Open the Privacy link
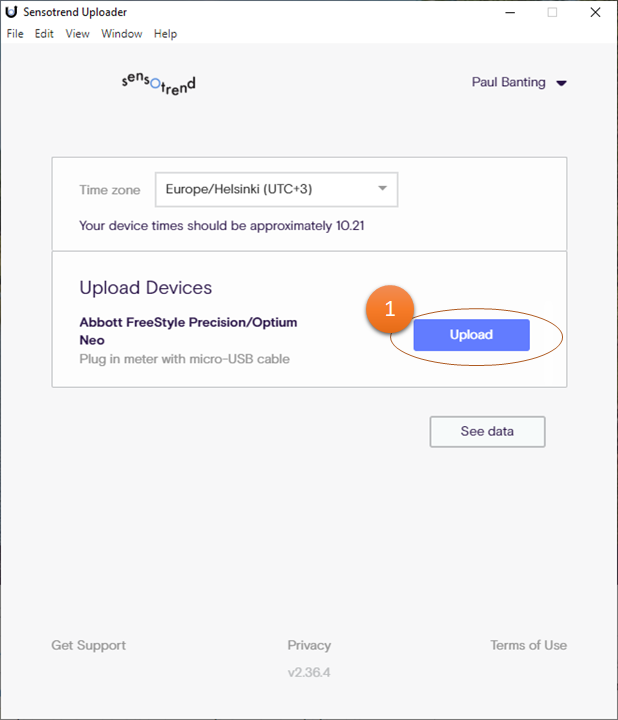 click(x=309, y=645)
